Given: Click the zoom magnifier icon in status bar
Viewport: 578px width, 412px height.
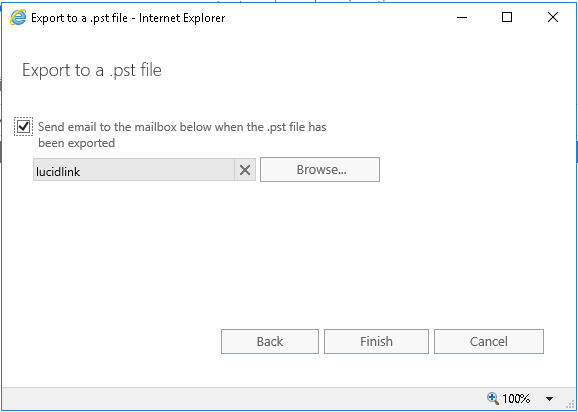Looking at the screenshot, I should pyautogui.click(x=493, y=398).
